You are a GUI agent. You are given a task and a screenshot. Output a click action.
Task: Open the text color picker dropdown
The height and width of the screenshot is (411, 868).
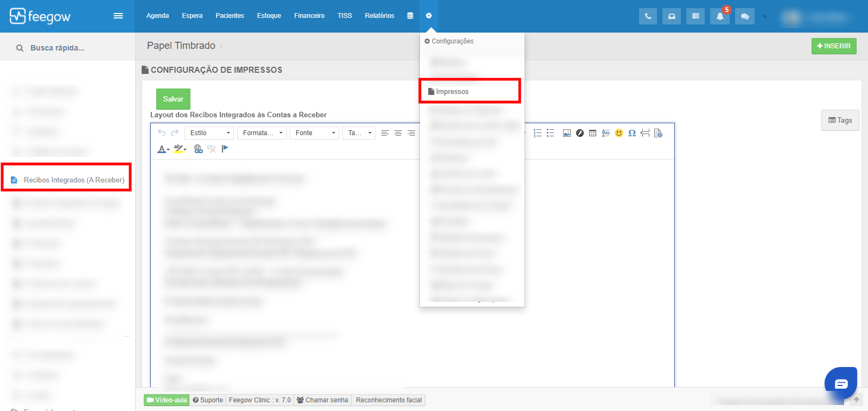(163, 149)
